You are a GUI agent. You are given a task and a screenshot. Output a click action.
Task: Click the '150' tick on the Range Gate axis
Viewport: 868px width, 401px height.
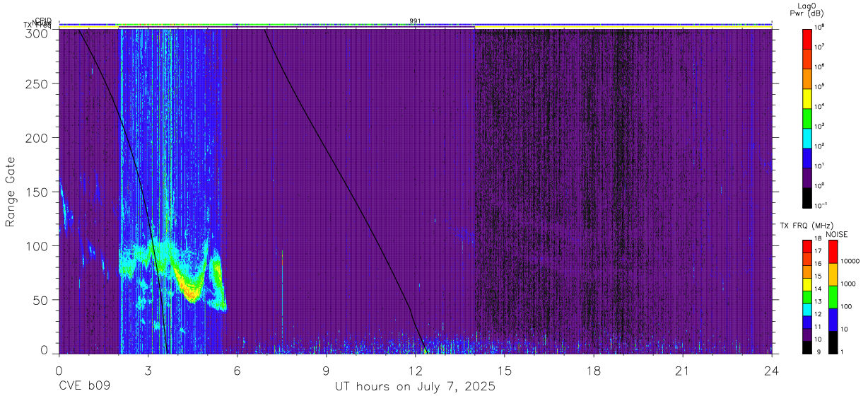pyautogui.click(x=38, y=192)
